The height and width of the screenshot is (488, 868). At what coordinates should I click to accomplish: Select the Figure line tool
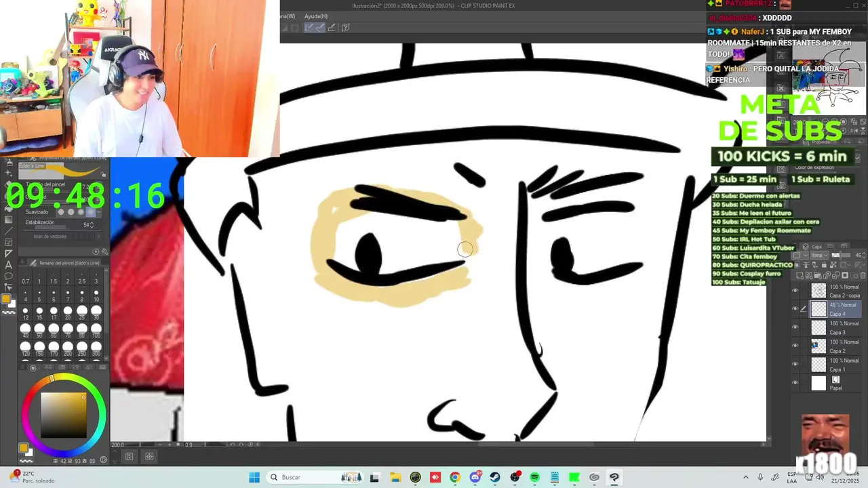tap(8, 231)
